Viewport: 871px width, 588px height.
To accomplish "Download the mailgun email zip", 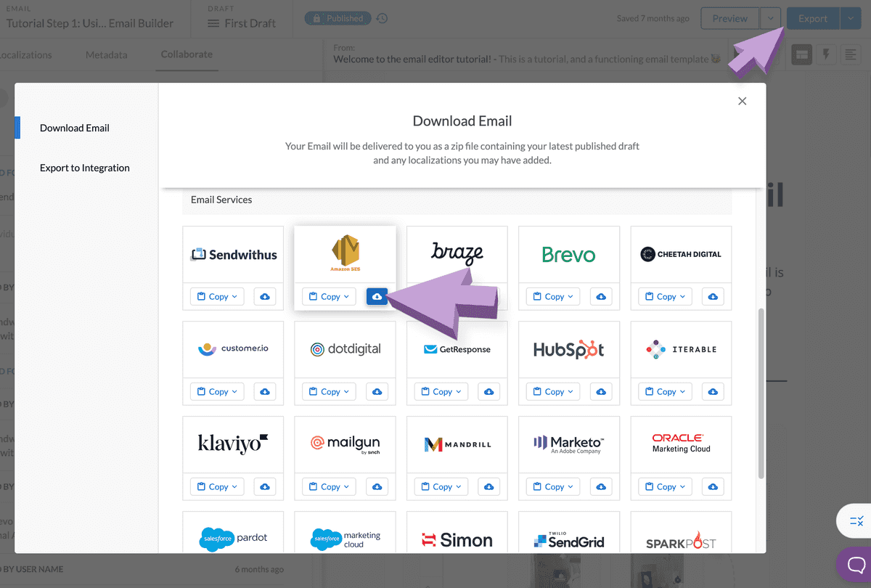I will tap(377, 486).
